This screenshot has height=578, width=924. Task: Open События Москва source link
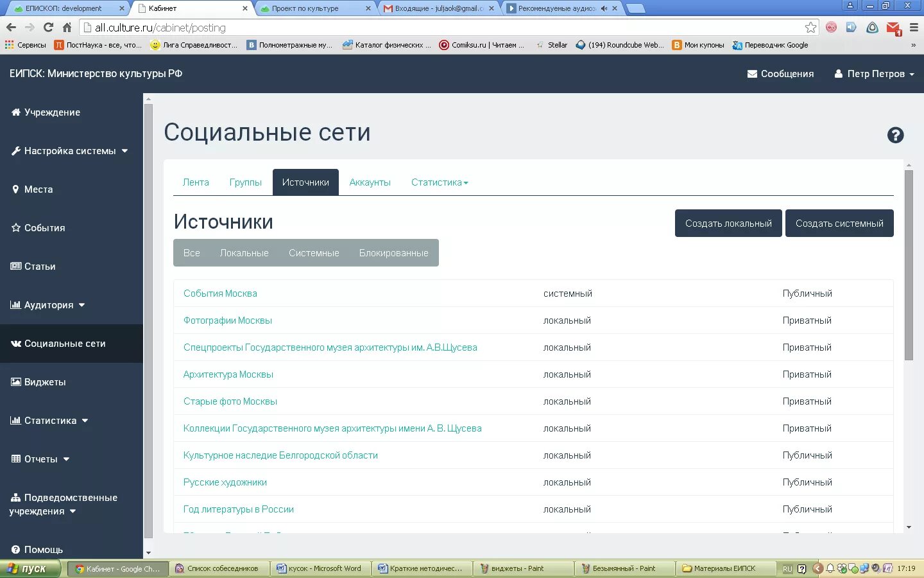pyautogui.click(x=220, y=293)
